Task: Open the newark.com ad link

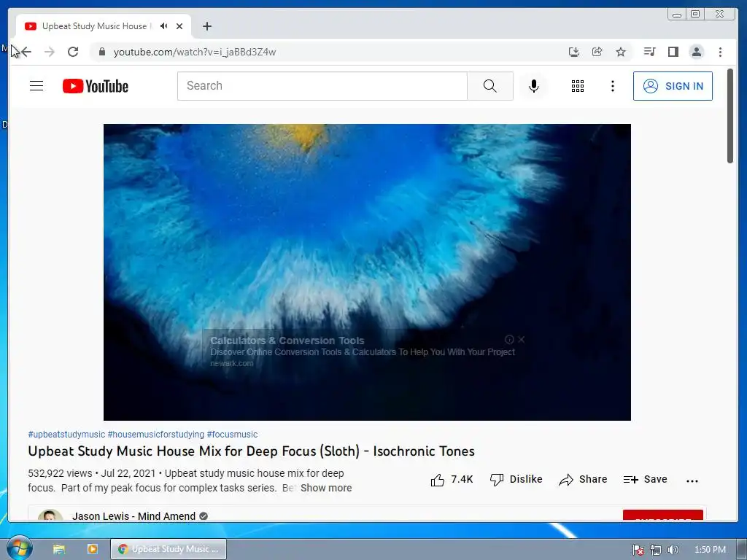Action: tap(231, 363)
